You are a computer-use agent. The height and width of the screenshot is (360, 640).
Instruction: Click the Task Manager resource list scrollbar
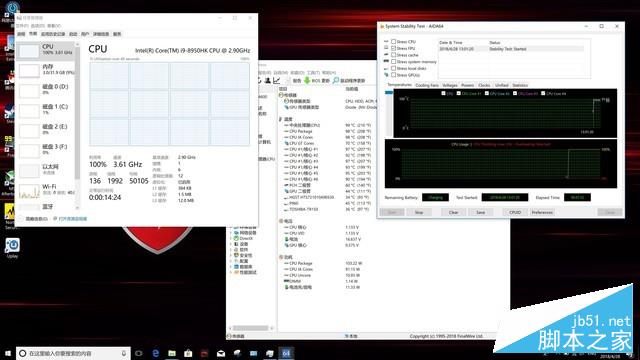[x=77, y=112]
